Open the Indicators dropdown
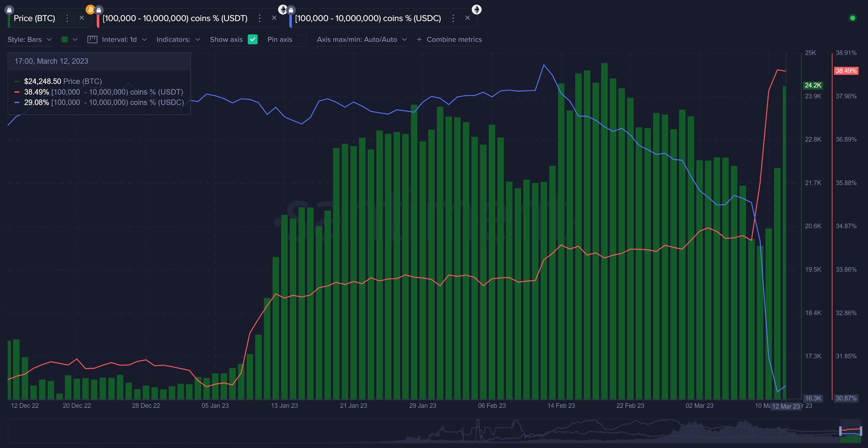This screenshot has height=448, width=868. pos(178,39)
